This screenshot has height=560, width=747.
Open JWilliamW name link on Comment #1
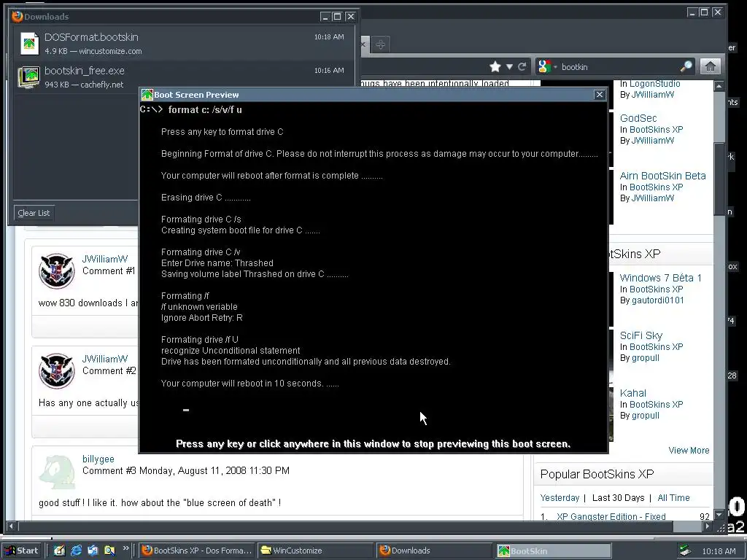(105, 259)
